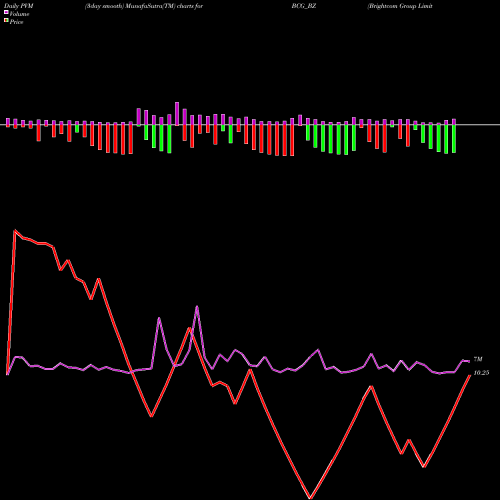The image size is (500, 500).
Task: Click the red price line's highest peak
Action: coord(15,230)
